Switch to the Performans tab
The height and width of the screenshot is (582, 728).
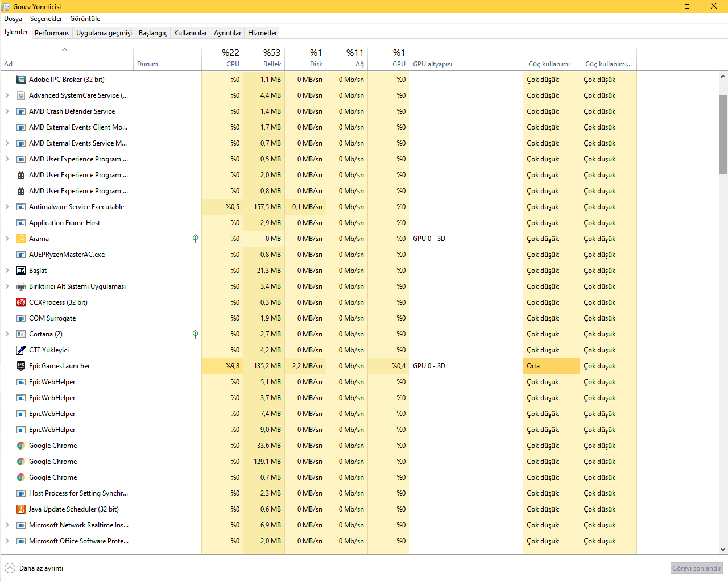point(52,33)
